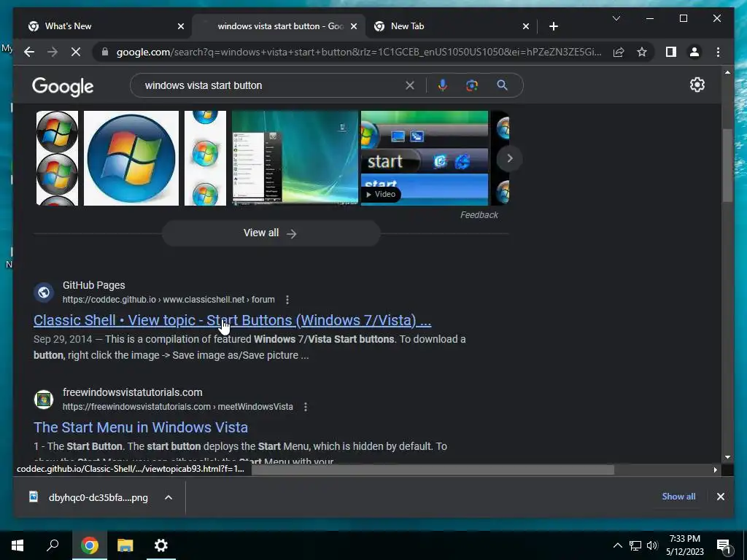Open Settings app in taskbar

(161, 545)
